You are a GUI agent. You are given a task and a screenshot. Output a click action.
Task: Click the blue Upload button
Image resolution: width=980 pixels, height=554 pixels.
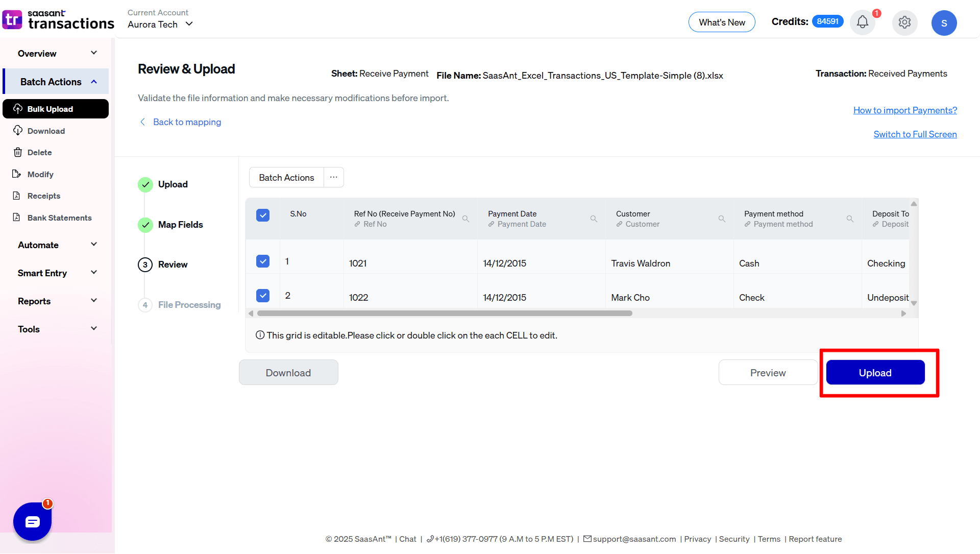point(875,373)
